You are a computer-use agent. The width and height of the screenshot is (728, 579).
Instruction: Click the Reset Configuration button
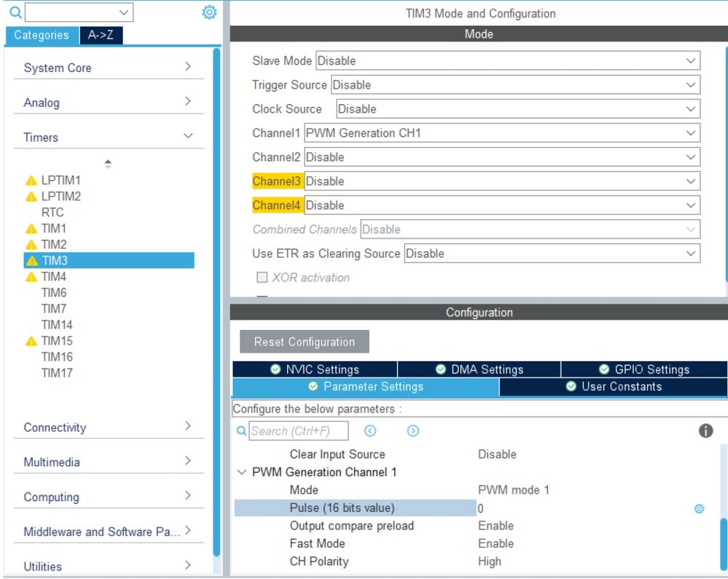(305, 342)
